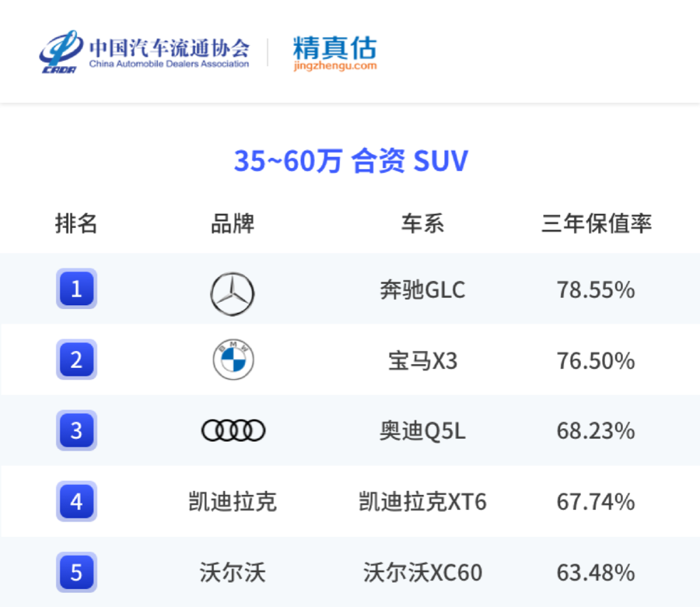Select the rank 2 badge

pos(76,360)
